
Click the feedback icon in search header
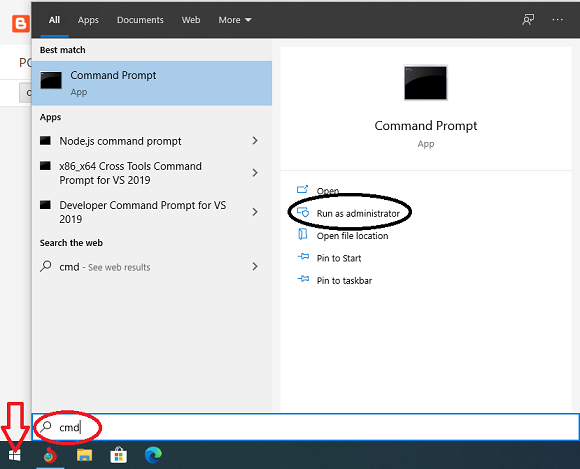[528, 20]
